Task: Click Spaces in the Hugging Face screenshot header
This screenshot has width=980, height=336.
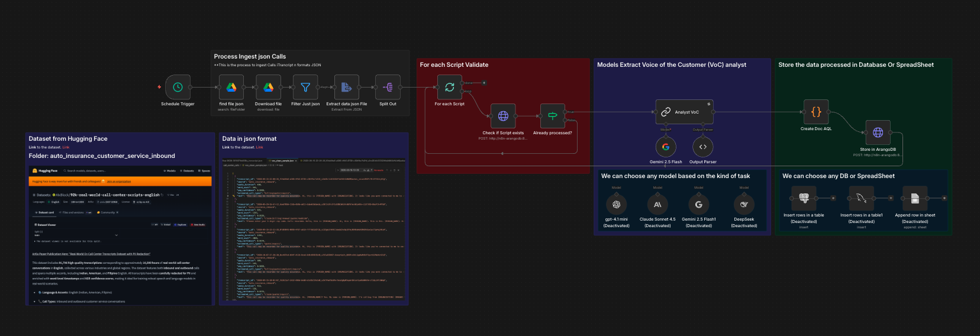Action: tap(205, 171)
